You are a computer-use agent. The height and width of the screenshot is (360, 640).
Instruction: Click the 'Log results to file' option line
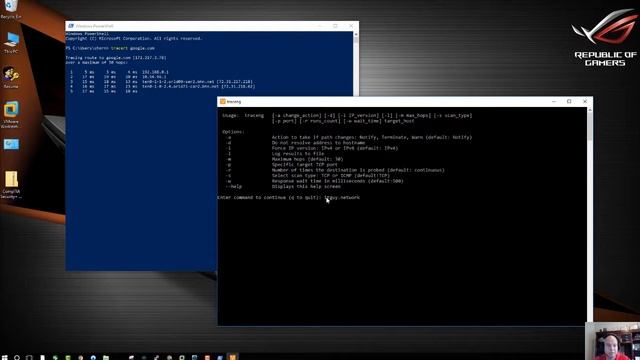(298, 153)
